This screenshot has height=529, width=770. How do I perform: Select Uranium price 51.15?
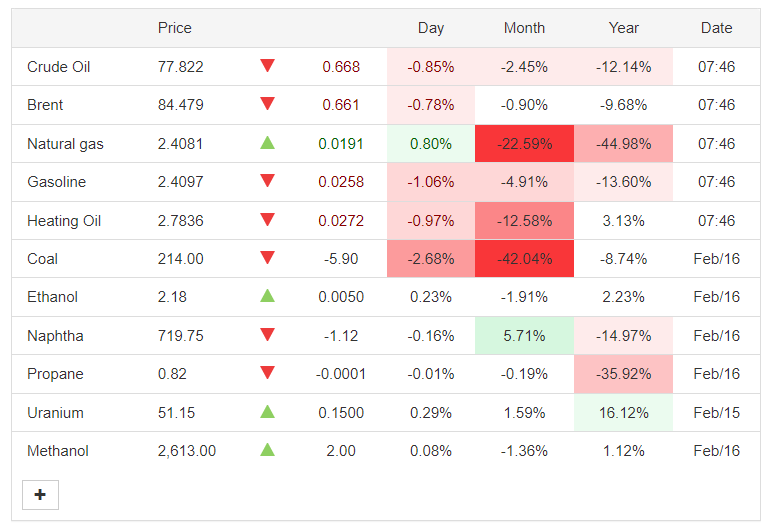coord(176,413)
